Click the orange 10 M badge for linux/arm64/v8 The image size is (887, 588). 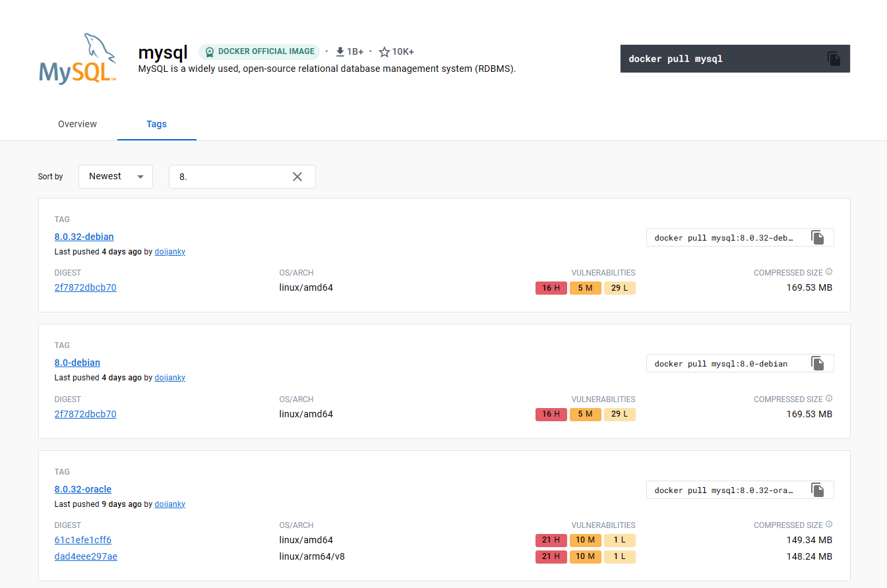click(585, 556)
